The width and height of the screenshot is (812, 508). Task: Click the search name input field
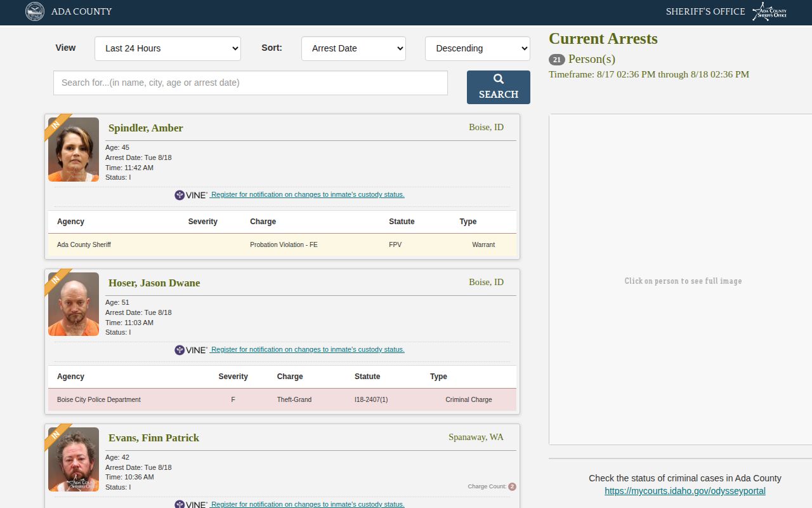pyautogui.click(x=251, y=83)
